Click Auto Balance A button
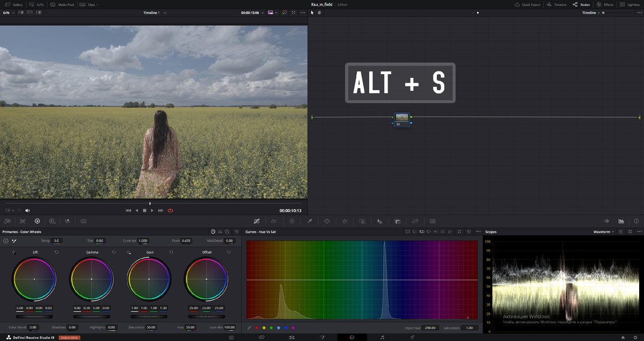This screenshot has width=644, height=341. click(6, 241)
